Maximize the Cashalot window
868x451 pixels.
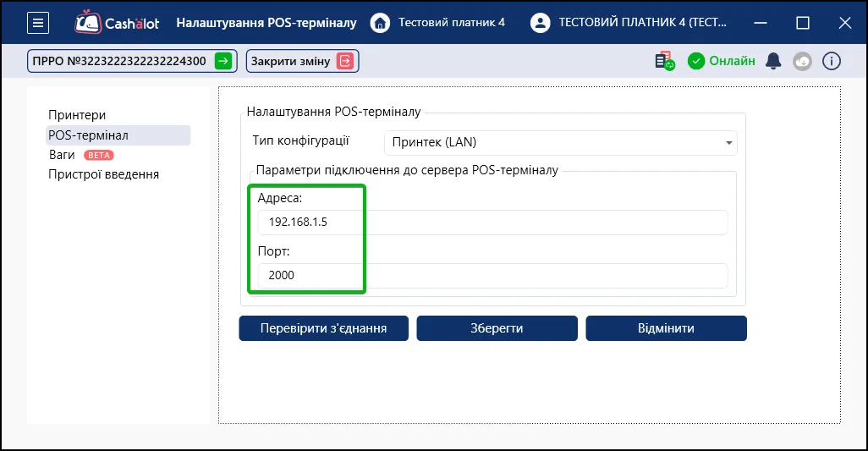[803, 23]
